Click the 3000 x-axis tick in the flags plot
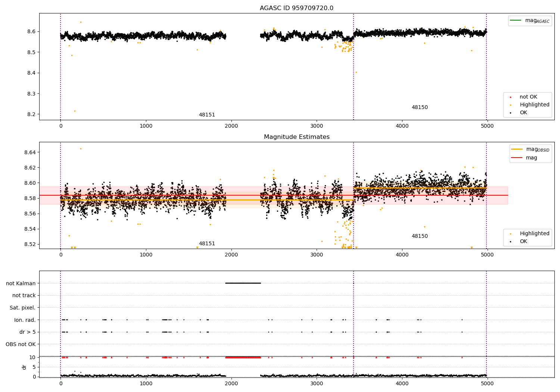Viewport: 560px width, 392px height. pyautogui.click(x=317, y=383)
